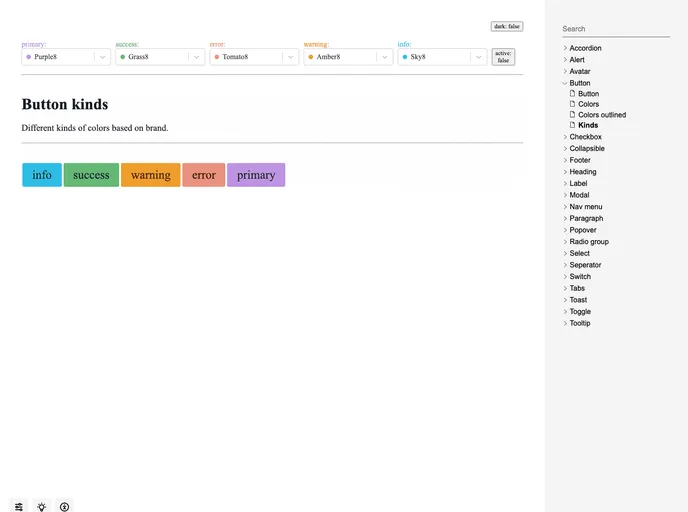The image size is (688, 512).
Task: Toggle the active: false button
Action: point(503,57)
